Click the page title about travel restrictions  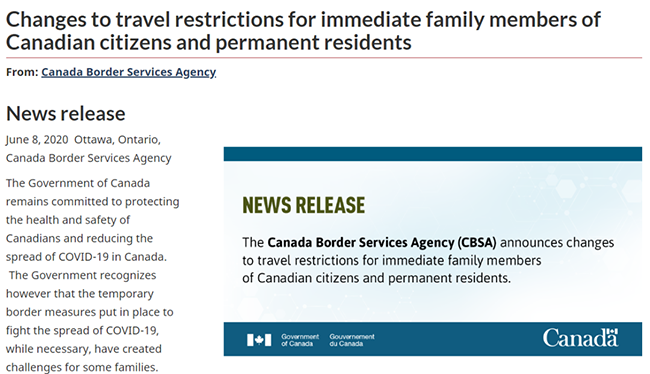tap(303, 31)
